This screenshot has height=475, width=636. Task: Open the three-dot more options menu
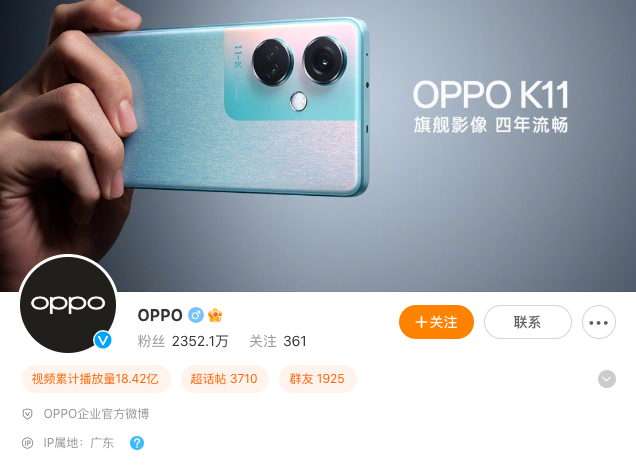(x=599, y=322)
